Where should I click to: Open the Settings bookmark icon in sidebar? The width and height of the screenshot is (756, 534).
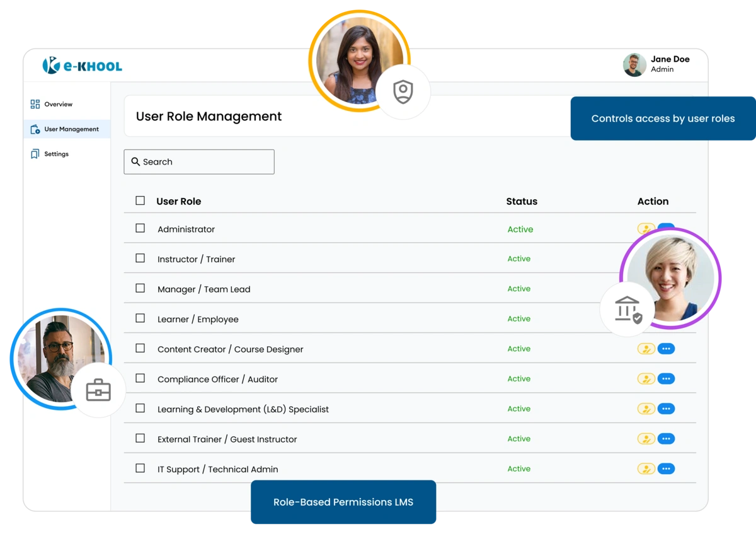pyautogui.click(x=35, y=153)
